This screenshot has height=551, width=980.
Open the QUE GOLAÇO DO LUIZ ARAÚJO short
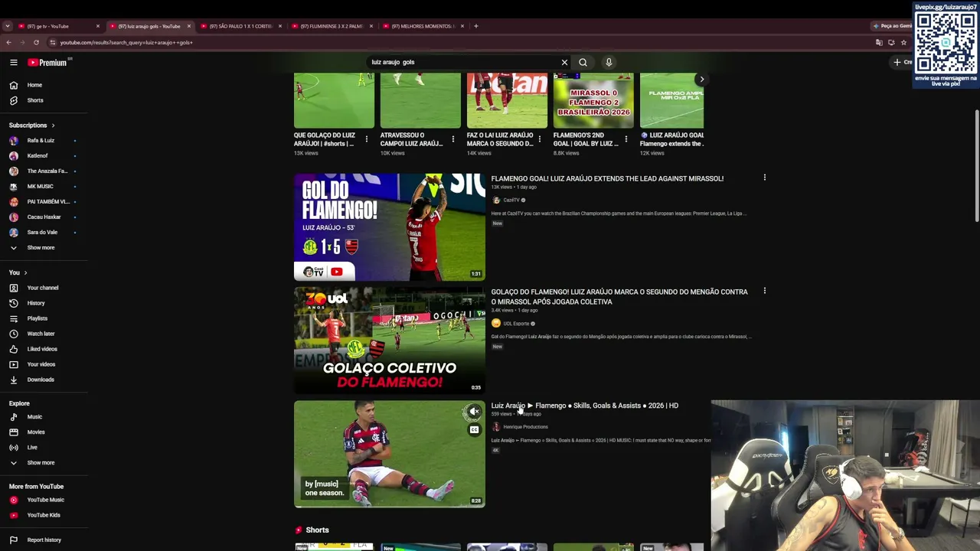pos(335,100)
